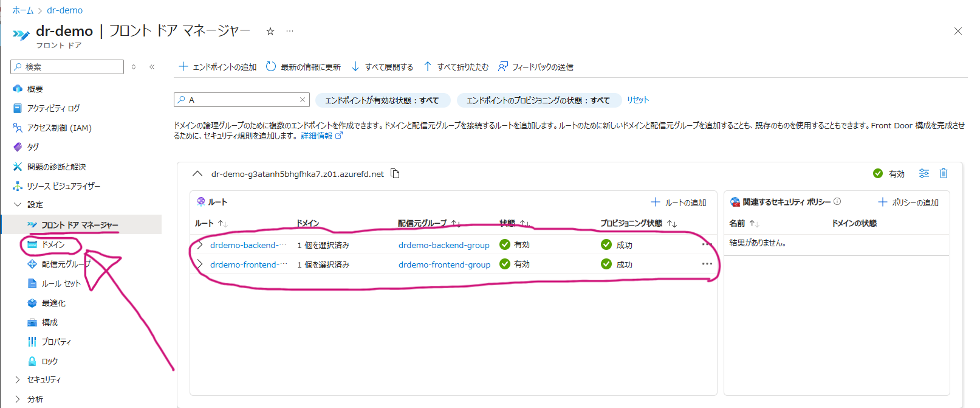The height and width of the screenshot is (408, 980).
Task: Expand the 分析 section
Action: click(18, 399)
